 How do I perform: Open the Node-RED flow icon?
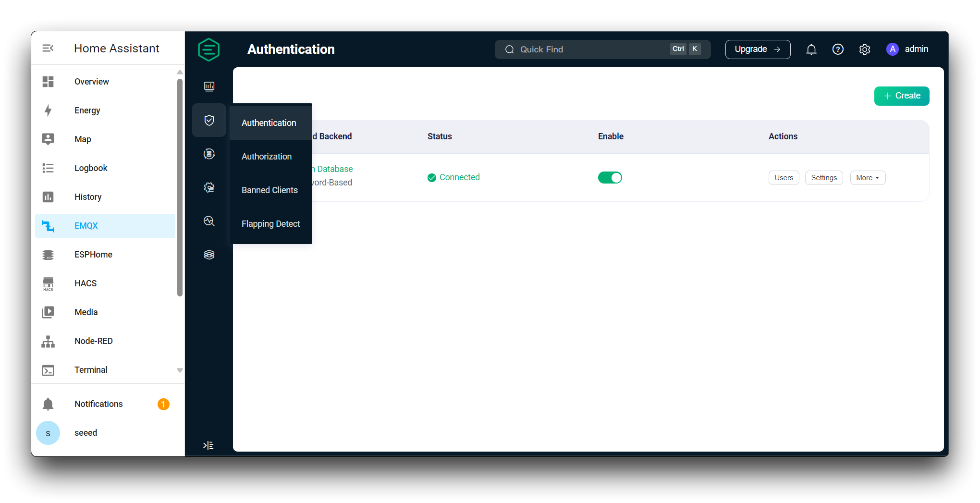tap(48, 341)
